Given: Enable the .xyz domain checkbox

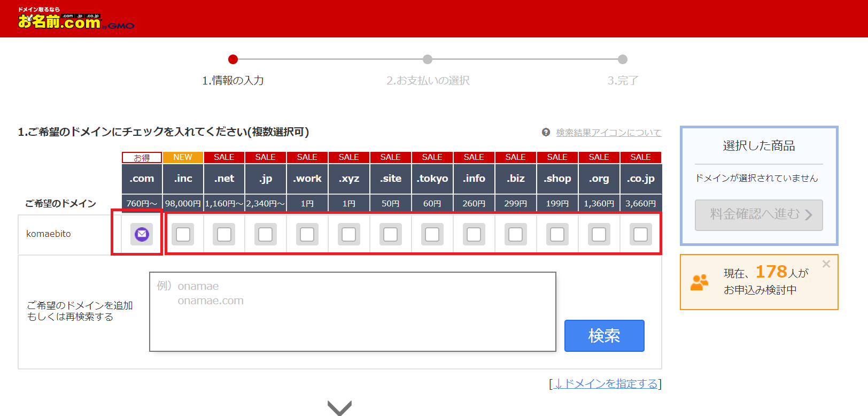Looking at the screenshot, I should tap(349, 234).
